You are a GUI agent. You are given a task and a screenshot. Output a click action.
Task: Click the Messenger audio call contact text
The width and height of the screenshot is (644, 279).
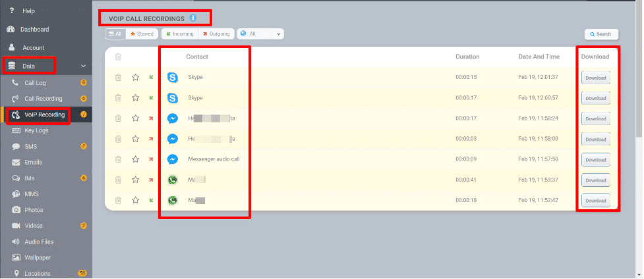click(214, 159)
